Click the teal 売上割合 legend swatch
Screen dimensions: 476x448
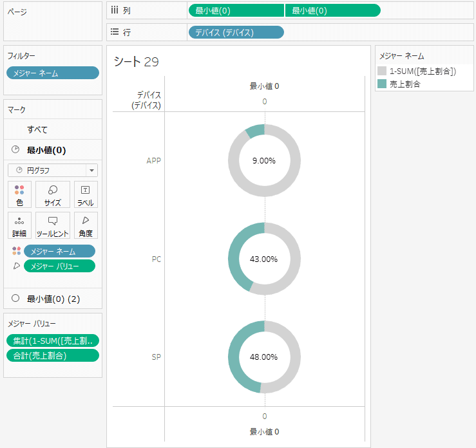click(381, 84)
